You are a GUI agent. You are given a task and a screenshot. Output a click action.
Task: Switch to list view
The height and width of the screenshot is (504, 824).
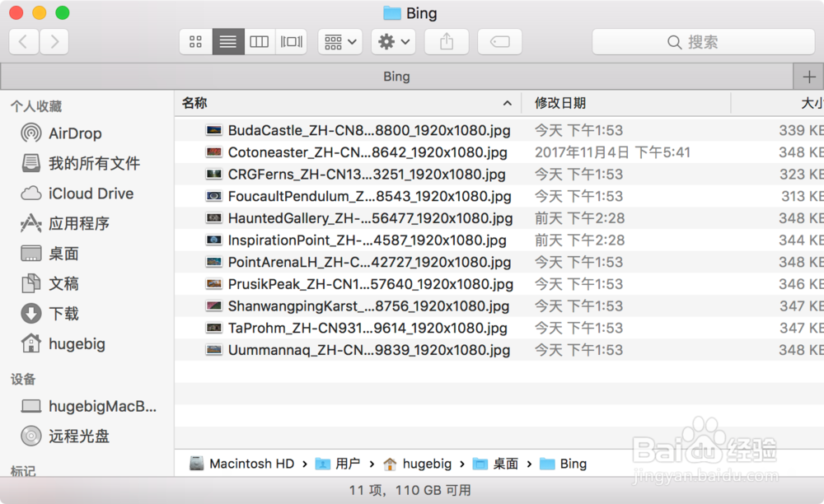click(228, 41)
